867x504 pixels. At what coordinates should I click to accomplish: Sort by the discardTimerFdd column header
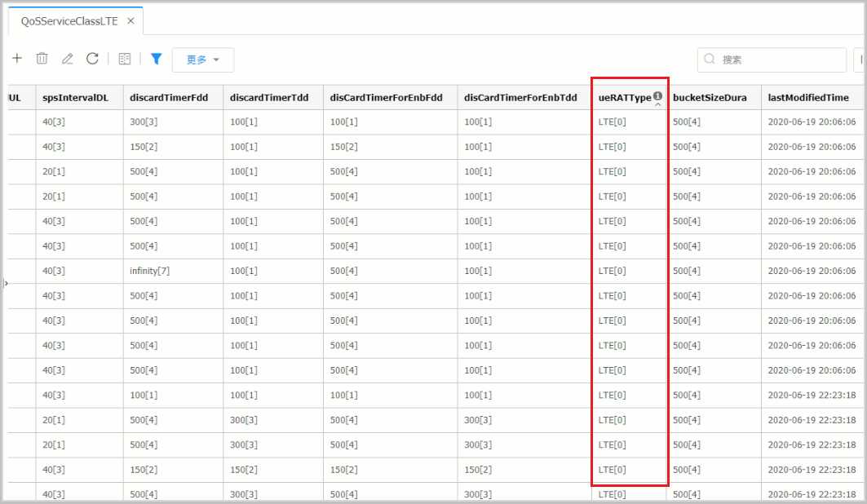click(x=169, y=98)
